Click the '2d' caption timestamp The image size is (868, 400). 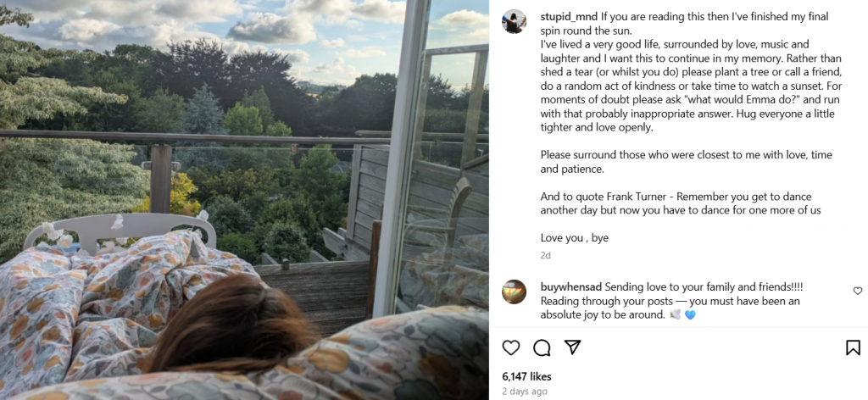click(545, 255)
